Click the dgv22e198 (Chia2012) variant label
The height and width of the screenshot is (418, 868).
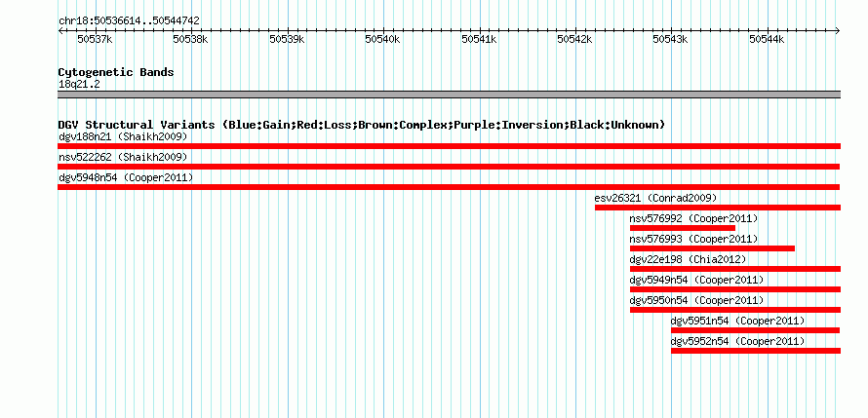pyautogui.click(x=689, y=259)
